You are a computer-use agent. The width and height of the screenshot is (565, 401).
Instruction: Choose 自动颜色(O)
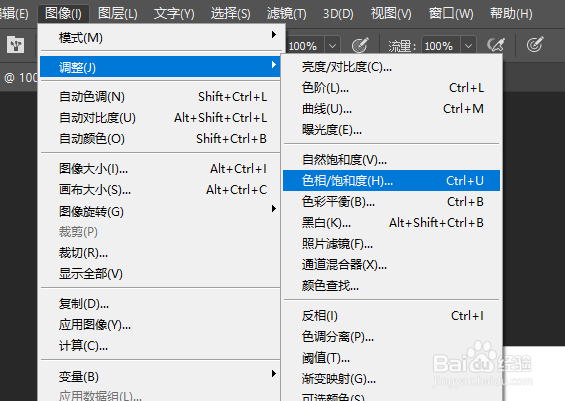[160, 138]
